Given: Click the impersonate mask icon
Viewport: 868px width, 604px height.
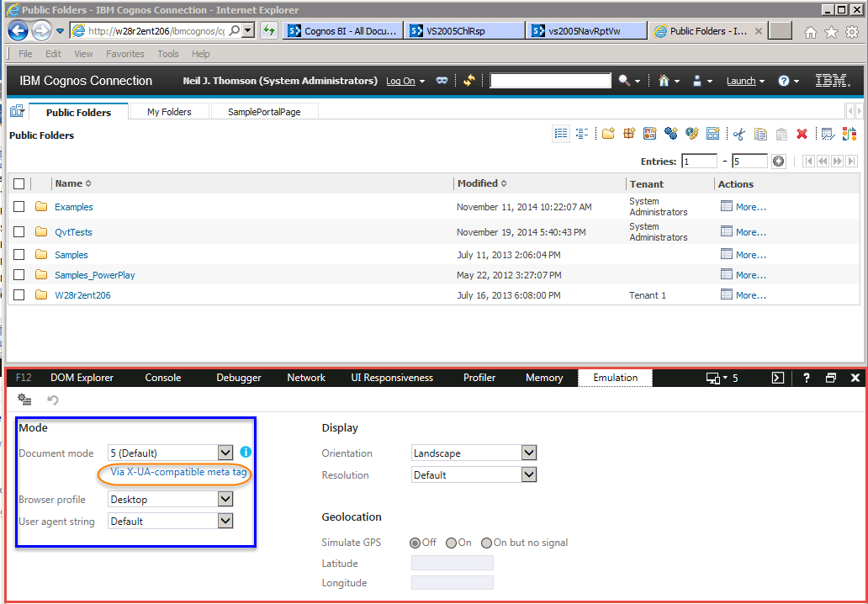Looking at the screenshot, I should coord(442,81).
